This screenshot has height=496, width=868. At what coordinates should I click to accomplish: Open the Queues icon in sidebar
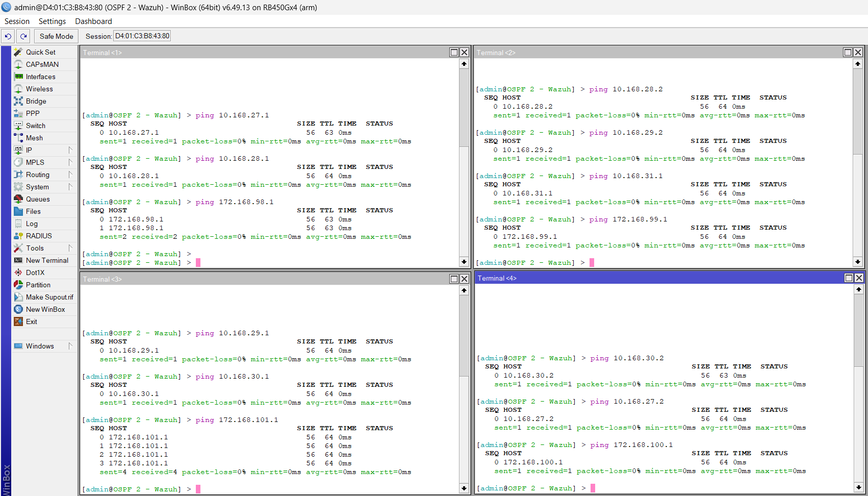coord(18,199)
